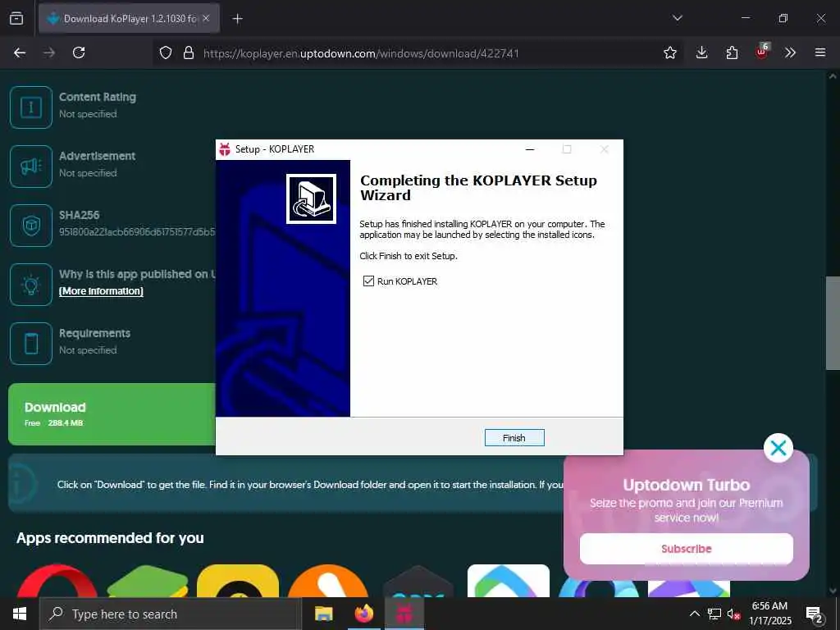The height and width of the screenshot is (630, 840).
Task: Click the lightbulb icon beside Why published
Action: tap(31, 285)
